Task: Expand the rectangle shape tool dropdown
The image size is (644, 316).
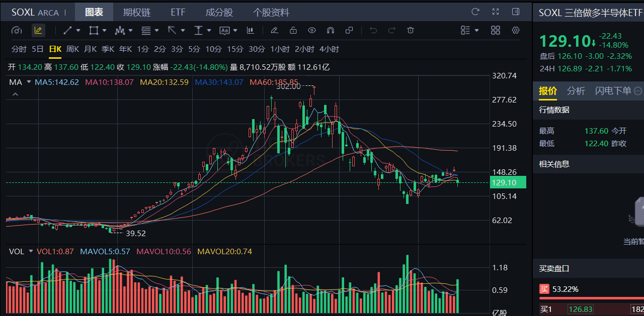Action: [x=105, y=31]
